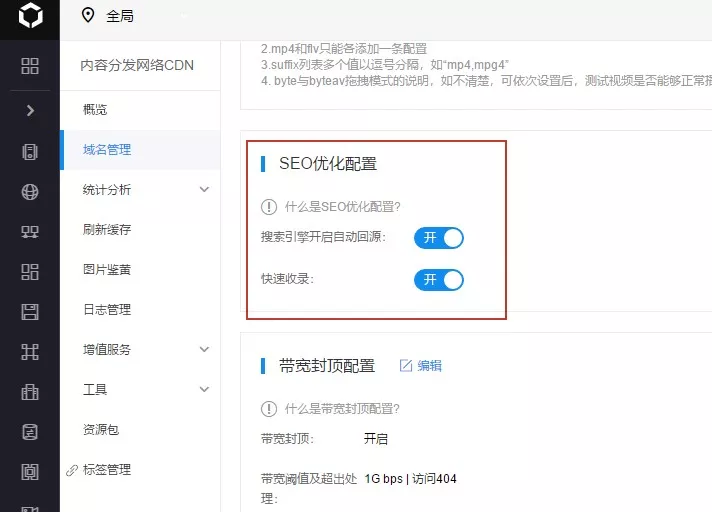Click the globe icon in dark sidebar
The image size is (712, 512).
pyautogui.click(x=30, y=192)
